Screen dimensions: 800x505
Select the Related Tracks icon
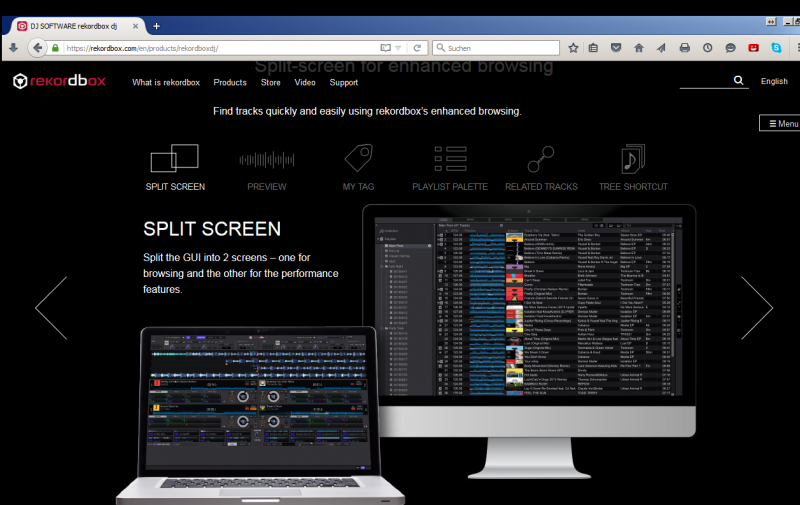[541, 159]
